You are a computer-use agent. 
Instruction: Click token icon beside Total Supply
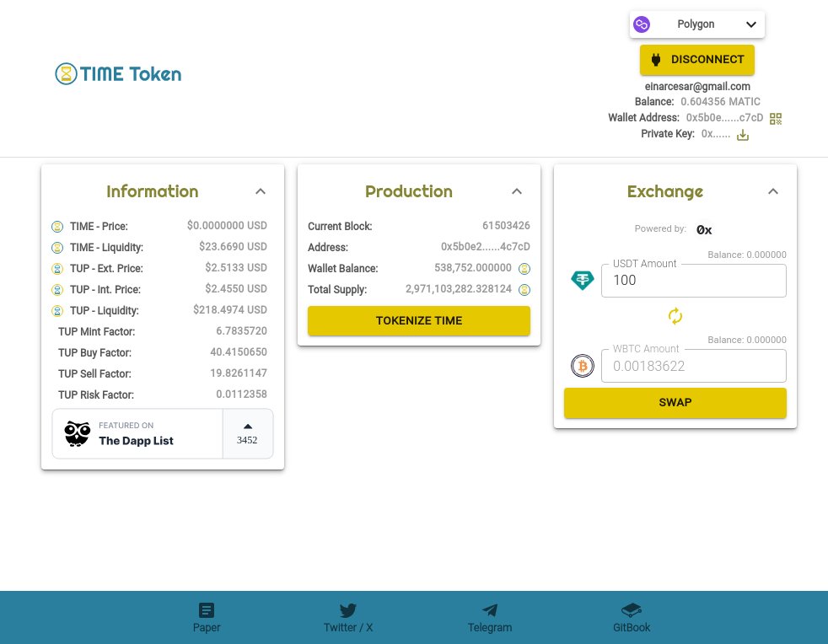(x=524, y=290)
